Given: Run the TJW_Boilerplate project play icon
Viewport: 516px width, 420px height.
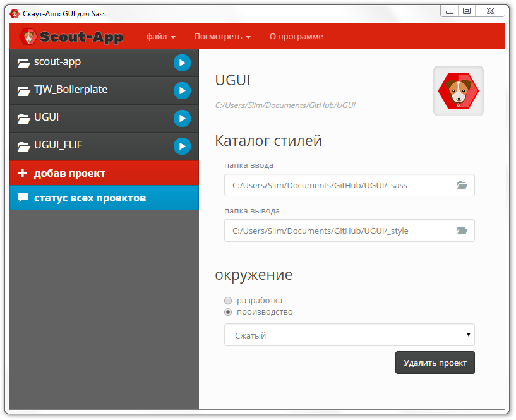Looking at the screenshot, I should 182,90.
